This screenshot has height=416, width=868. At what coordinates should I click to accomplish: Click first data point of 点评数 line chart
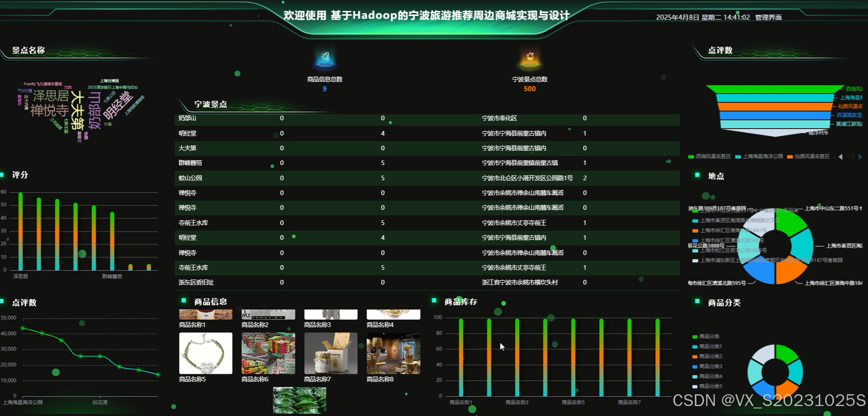point(23,328)
